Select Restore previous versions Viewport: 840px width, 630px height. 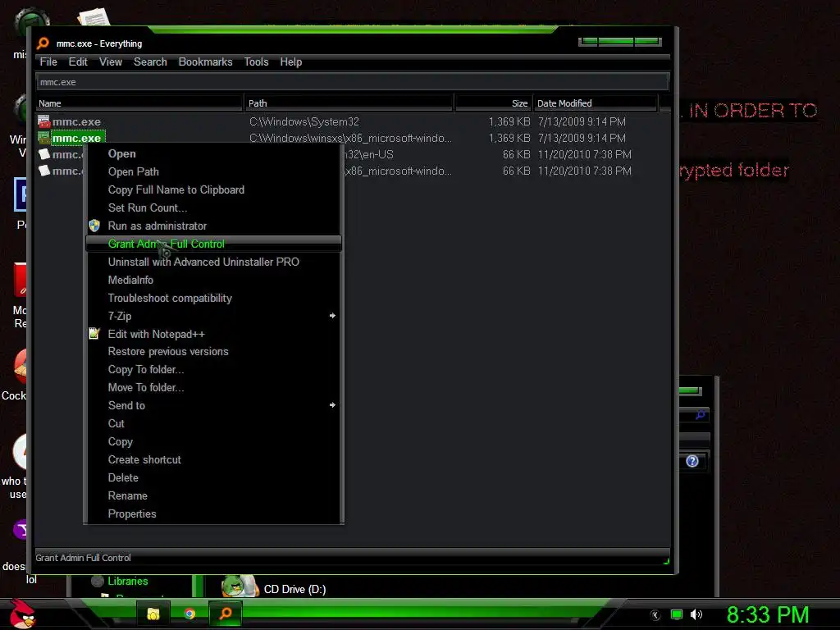[x=213, y=351]
